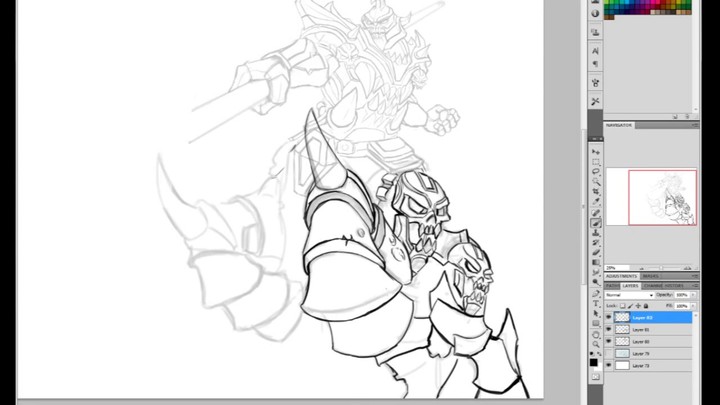Viewport: 720px width, 405px height.
Task: Create new swatch in Swatches panel
Action: (675, 117)
